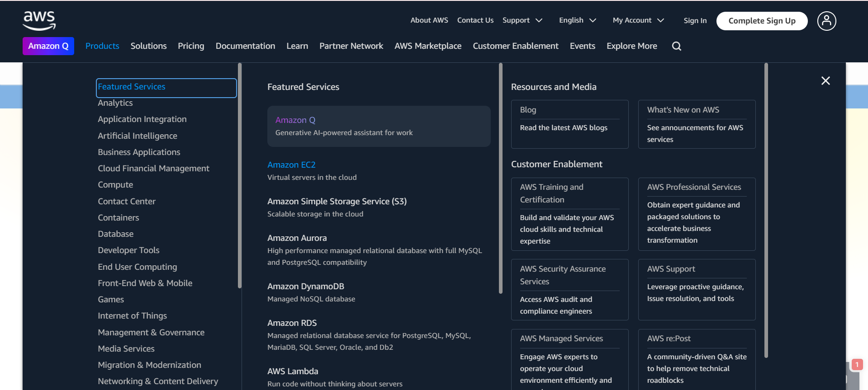
Task: Select Media Services category
Action: coord(126,349)
